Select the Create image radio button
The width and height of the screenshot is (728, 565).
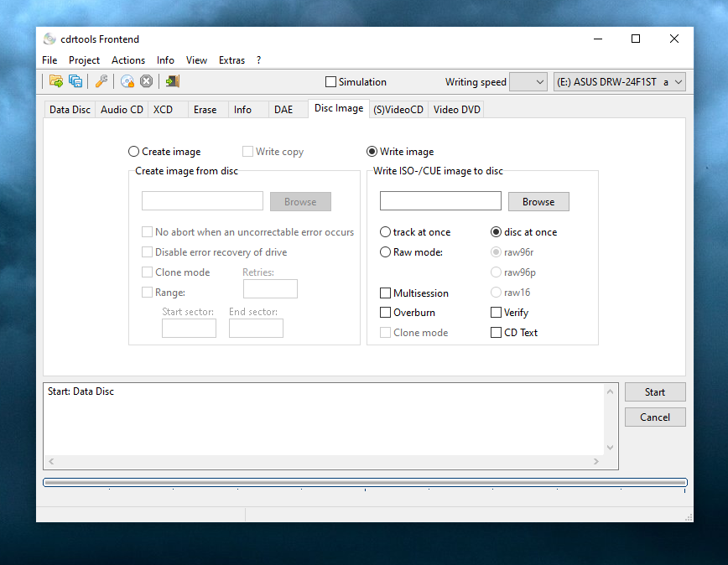coord(133,152)
